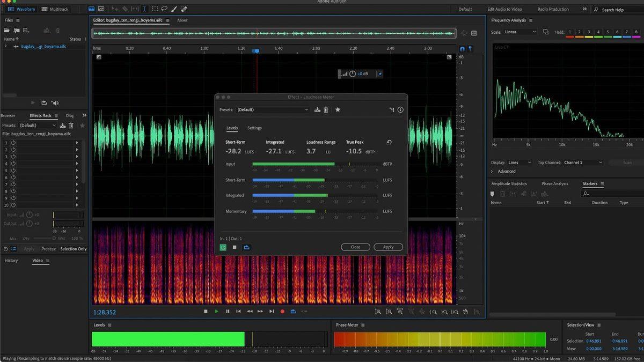Open the Frequency Analysis Scale dropdown
Viewport: 644px width, 362px height.
click(519, 32)
